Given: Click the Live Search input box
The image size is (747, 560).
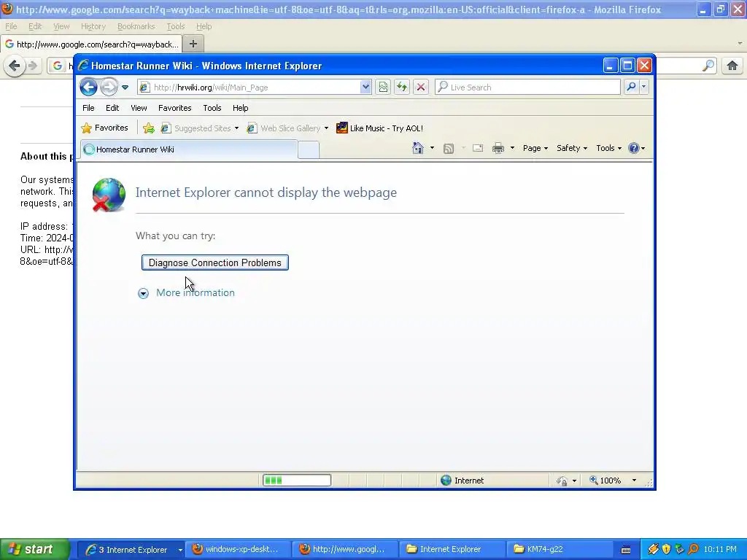Looking at the screenshot, I should 527,87.
